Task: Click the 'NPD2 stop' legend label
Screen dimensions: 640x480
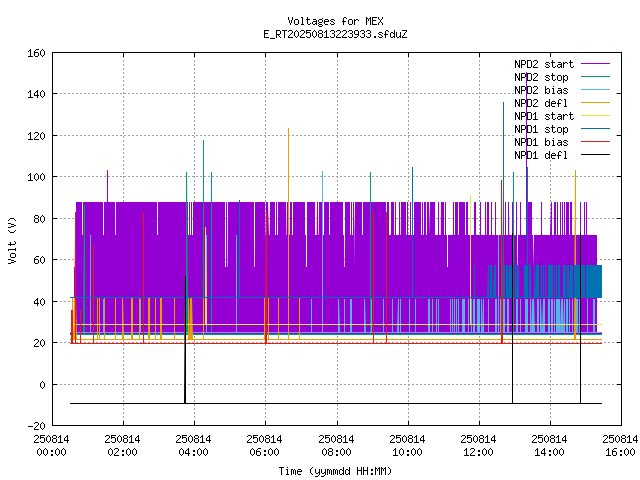Action: tap(541, 77)
